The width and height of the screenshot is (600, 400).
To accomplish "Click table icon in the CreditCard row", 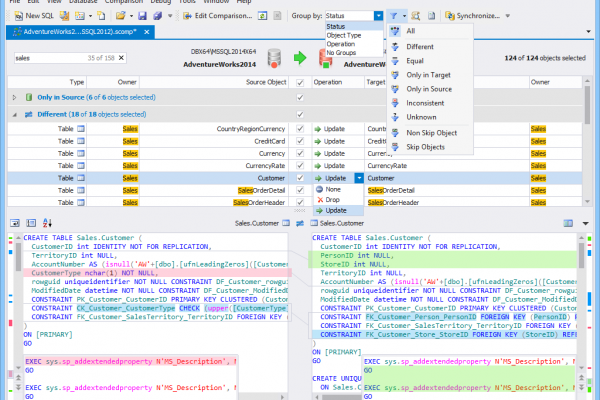I will (x=83, y=142).
